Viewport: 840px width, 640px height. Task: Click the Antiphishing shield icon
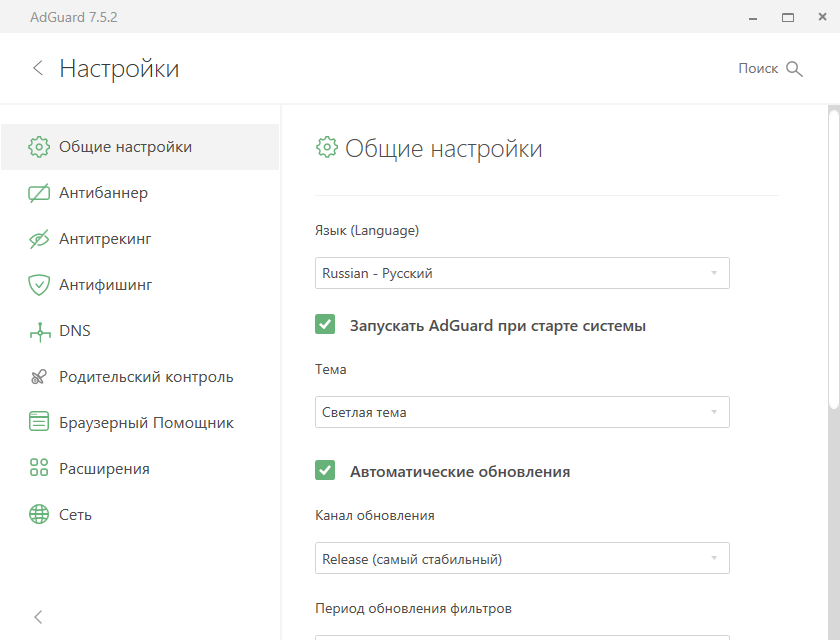[x=39, y=285]
